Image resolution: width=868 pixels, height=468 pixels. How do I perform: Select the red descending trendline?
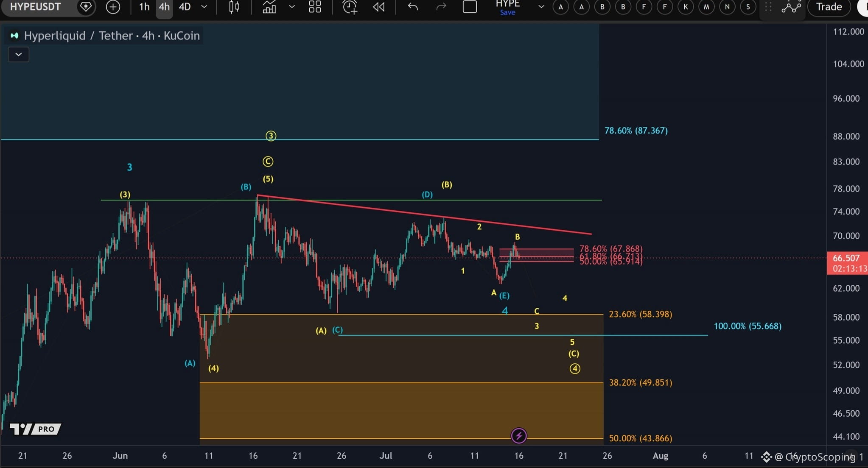click(x=424, y=214)
